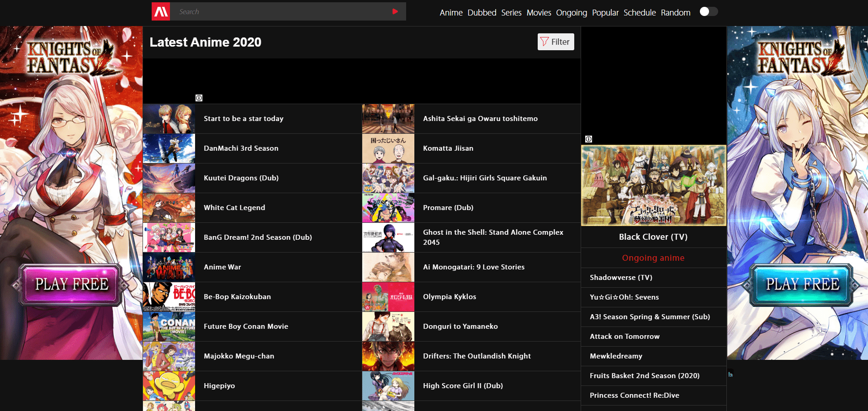Open Olympia Kyklos link
868x411 pixels.
(x=450, y=297)
